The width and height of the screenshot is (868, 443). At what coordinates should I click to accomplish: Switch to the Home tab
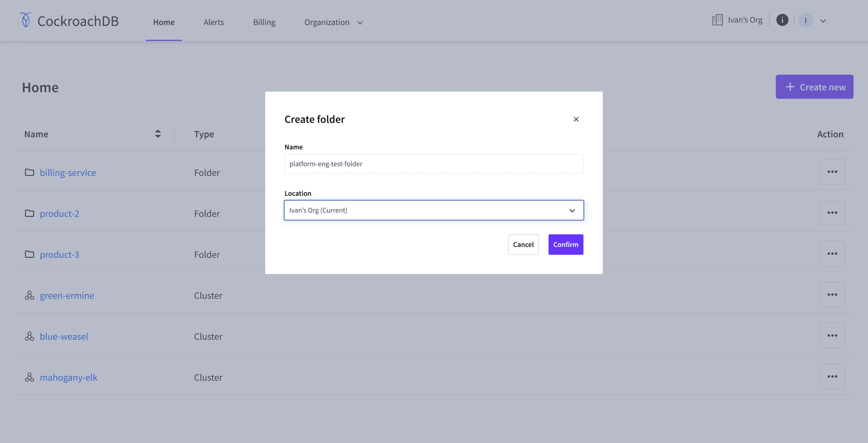pos(164,22)
